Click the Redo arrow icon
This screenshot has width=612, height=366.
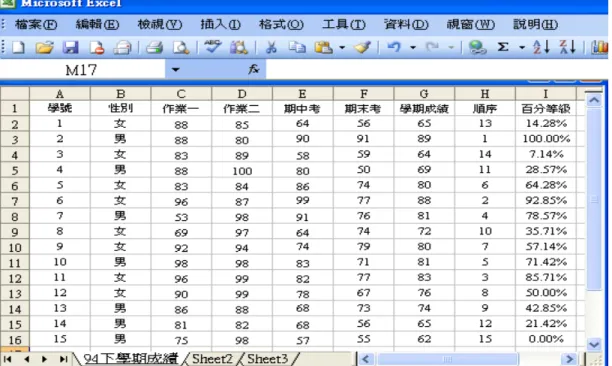432,47
